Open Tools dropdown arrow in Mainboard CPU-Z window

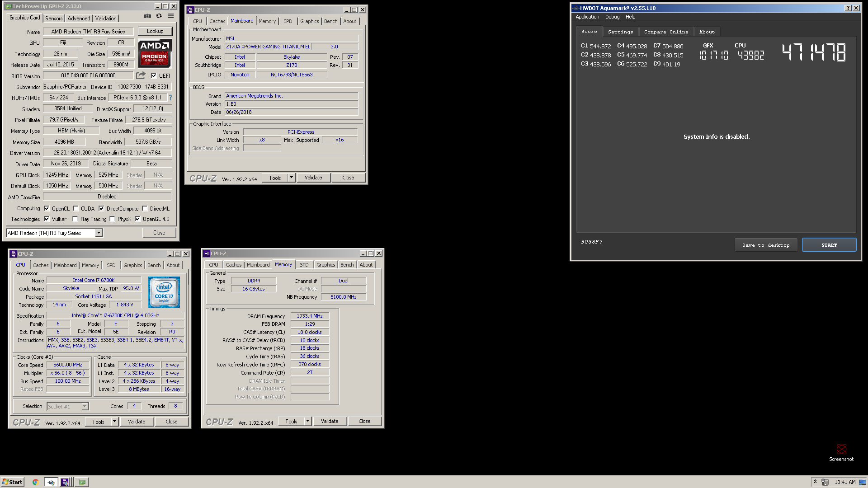click(291, 178)
